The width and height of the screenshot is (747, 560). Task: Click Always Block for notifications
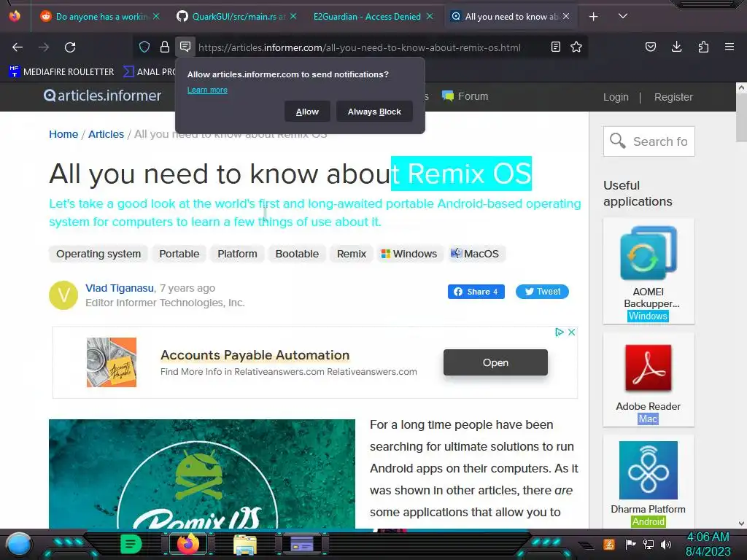(374, 112)
